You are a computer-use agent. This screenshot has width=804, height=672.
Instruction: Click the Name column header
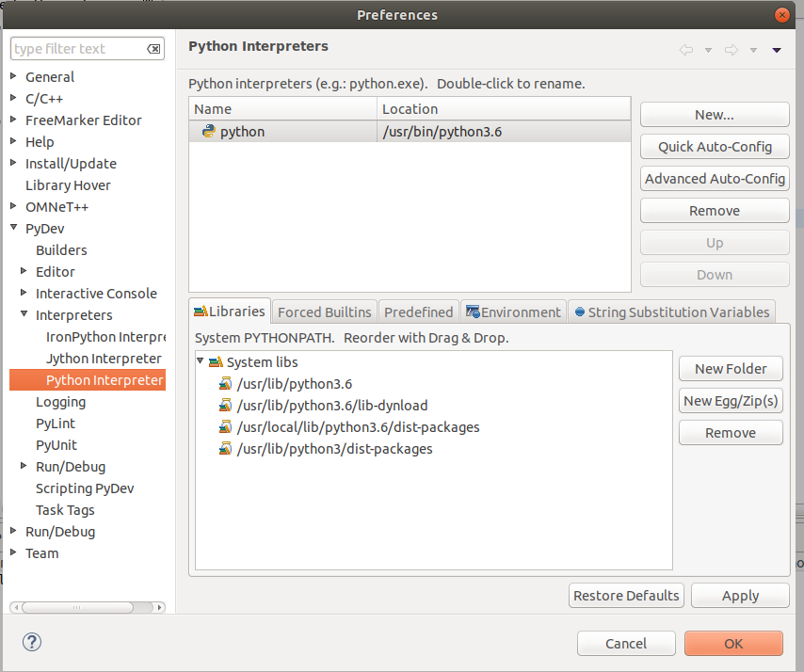pos(283,108)
